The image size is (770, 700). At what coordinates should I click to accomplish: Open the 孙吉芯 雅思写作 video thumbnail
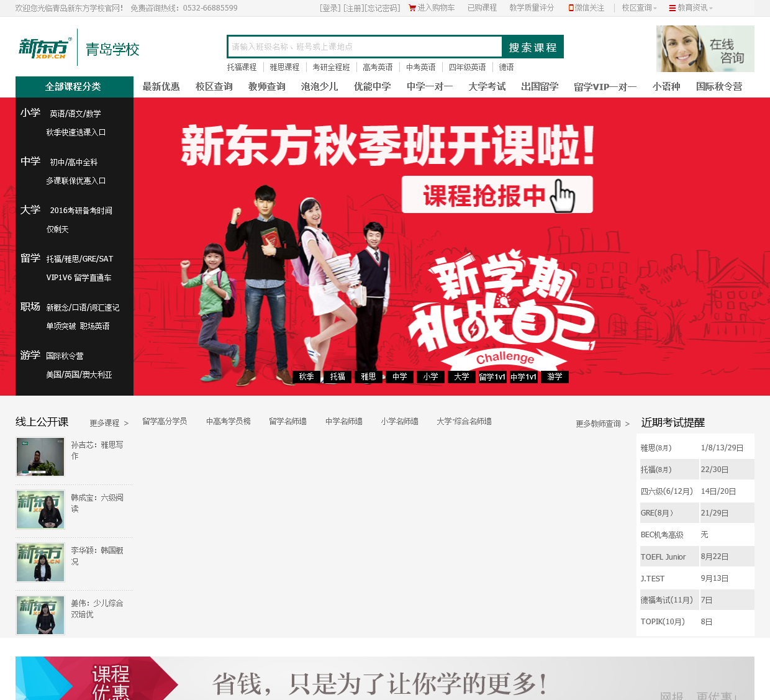40,457
